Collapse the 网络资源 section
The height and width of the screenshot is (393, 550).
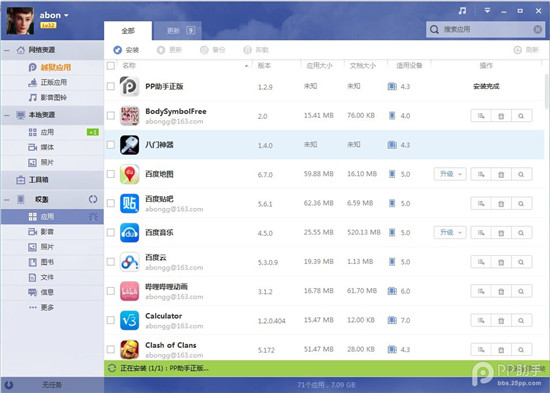(7, 50)
